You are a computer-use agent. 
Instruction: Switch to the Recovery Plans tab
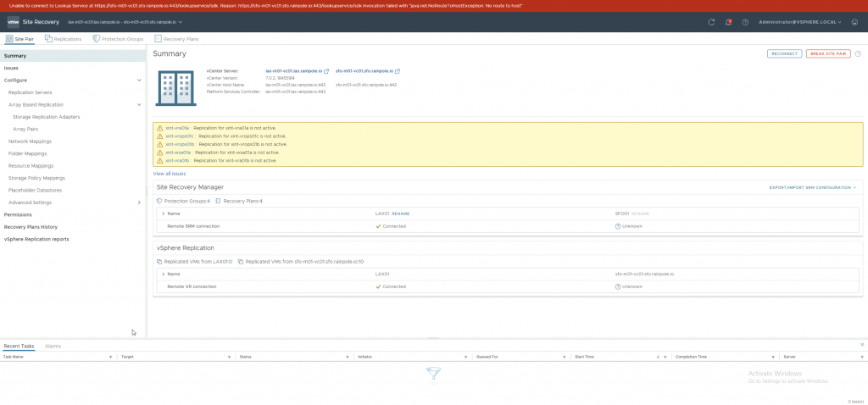pos(176,39)
